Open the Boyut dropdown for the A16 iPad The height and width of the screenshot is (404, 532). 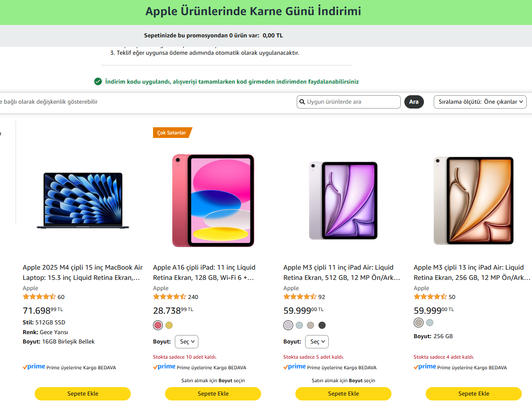[186, 342]
